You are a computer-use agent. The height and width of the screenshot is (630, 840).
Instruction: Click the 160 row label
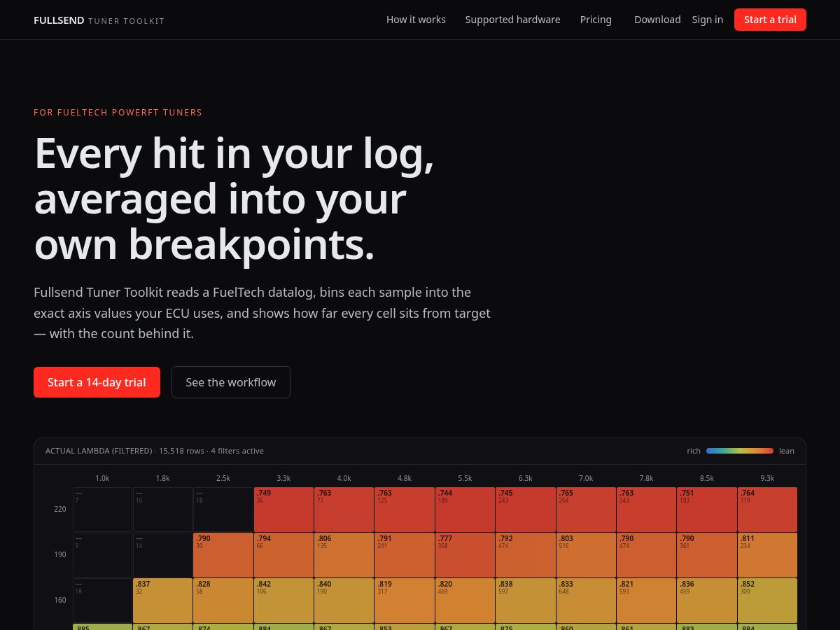click(x=60, y=600)
